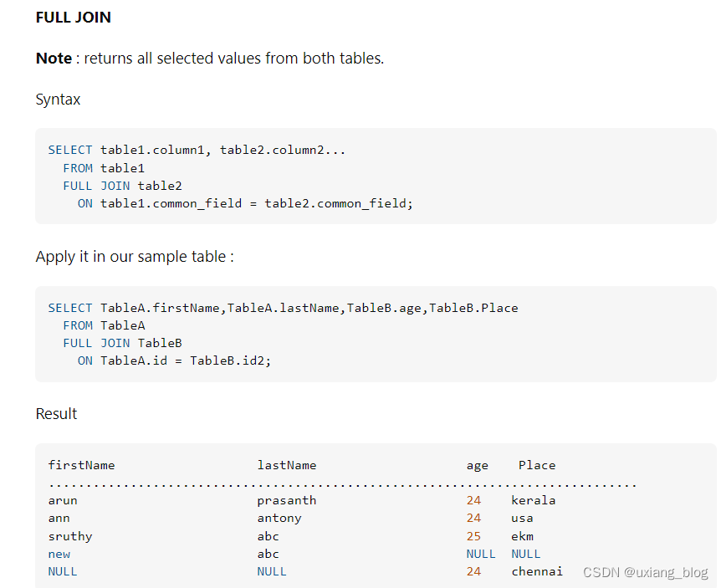Viewport: 721px width, 588px height.
Task: Click the 'antony' cell in results
Action: click(279, 519)
